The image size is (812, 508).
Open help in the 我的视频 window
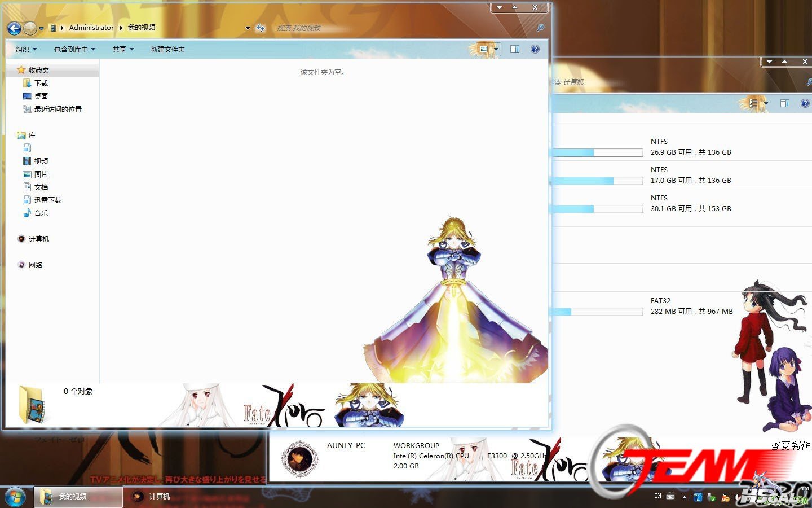coord(535,50)
